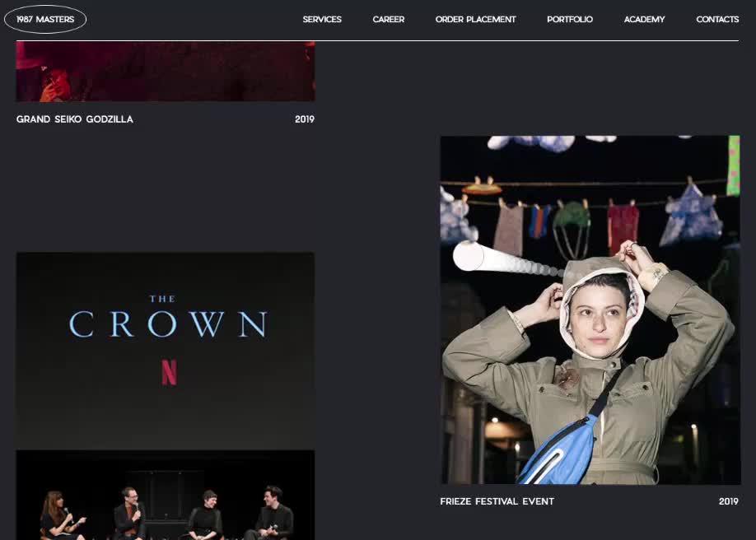Open Order Placement in the navigation

point(475,19)
